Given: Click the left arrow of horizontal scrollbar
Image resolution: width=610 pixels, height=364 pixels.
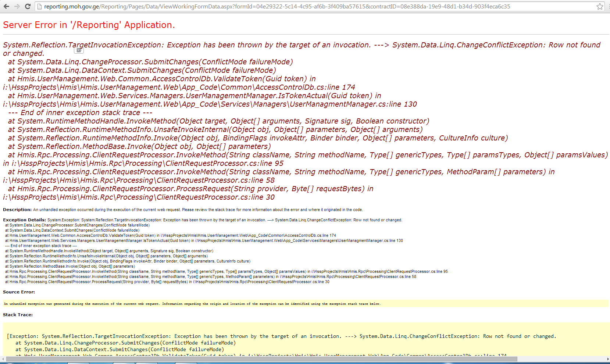Looking at the screenshot, I should coord(4,359).
